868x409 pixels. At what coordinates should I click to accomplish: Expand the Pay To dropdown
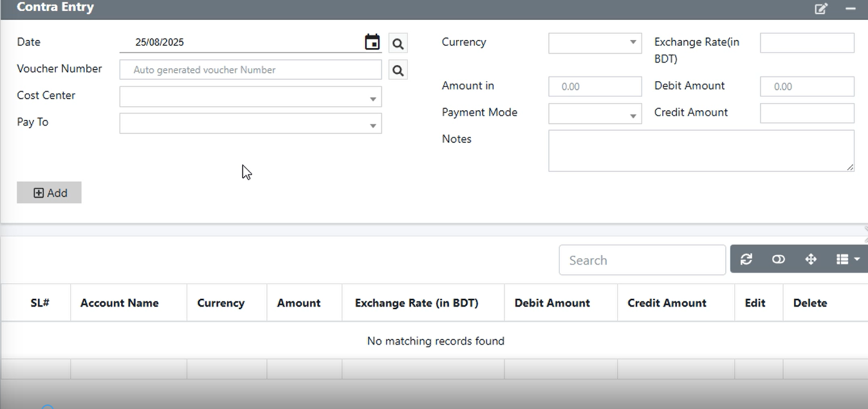point(250,124)
